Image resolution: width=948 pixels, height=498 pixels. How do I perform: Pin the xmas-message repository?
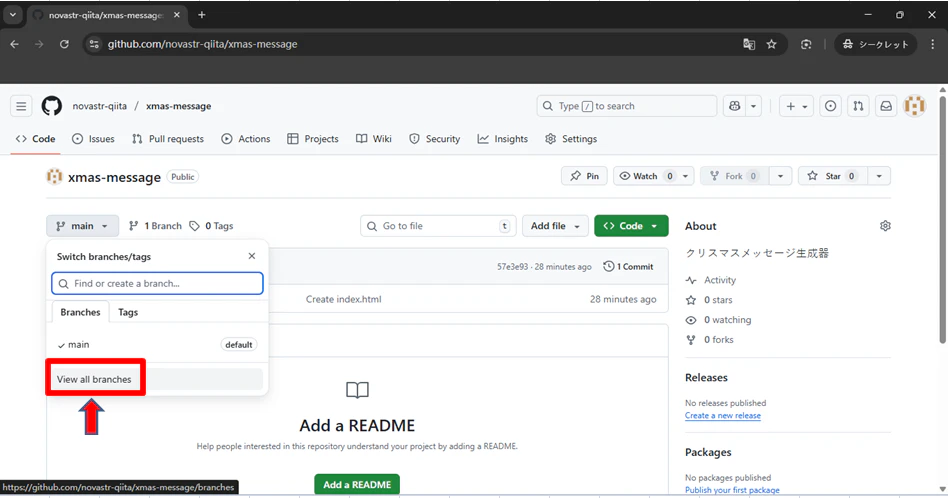584,176
